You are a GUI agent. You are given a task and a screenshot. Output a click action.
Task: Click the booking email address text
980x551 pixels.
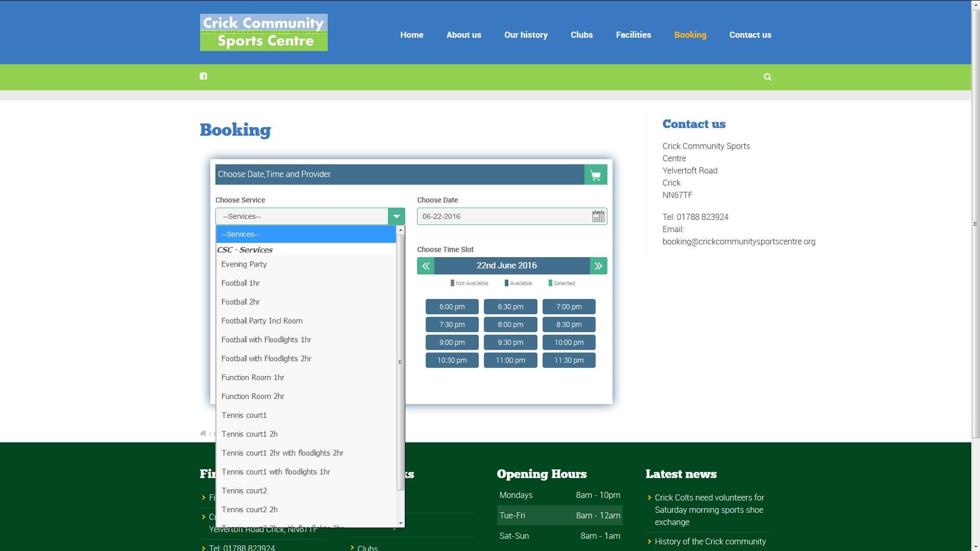739,241
